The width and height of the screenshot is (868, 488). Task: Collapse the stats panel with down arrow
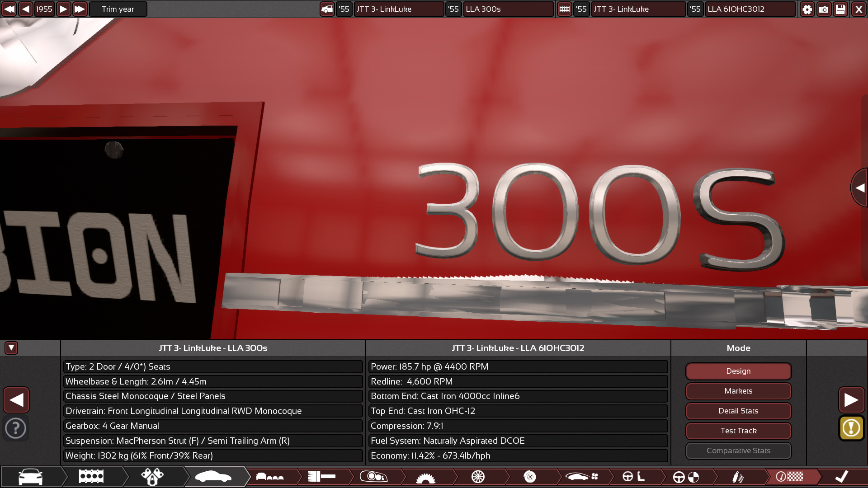(11, 348)
